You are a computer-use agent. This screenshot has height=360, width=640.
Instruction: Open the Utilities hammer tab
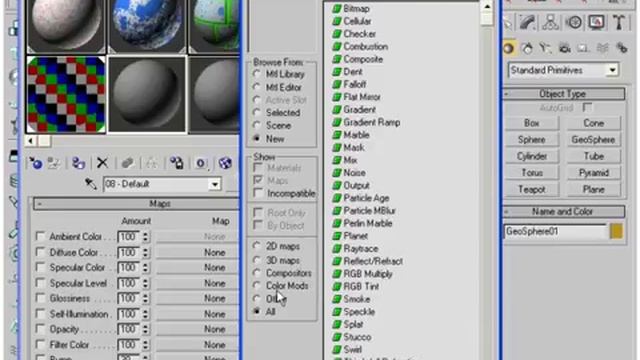[x=619, y=22]
